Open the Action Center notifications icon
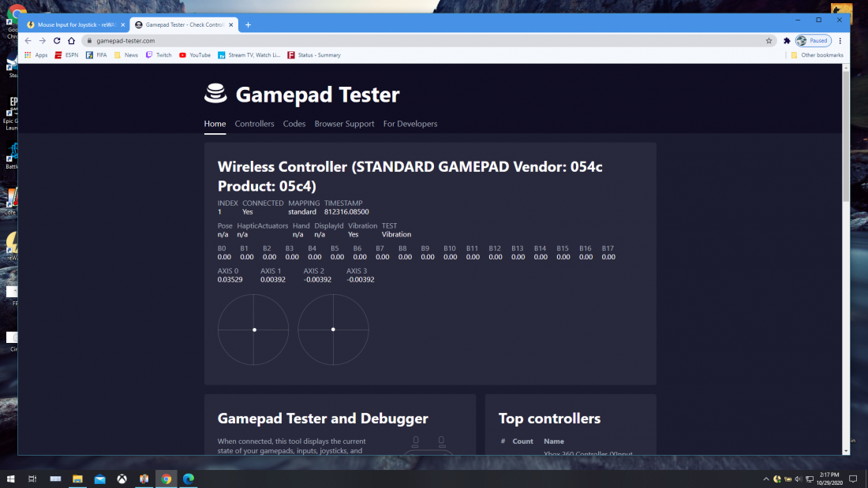The height and width of the screenshot is (488, 868). (x=853, y=479)
